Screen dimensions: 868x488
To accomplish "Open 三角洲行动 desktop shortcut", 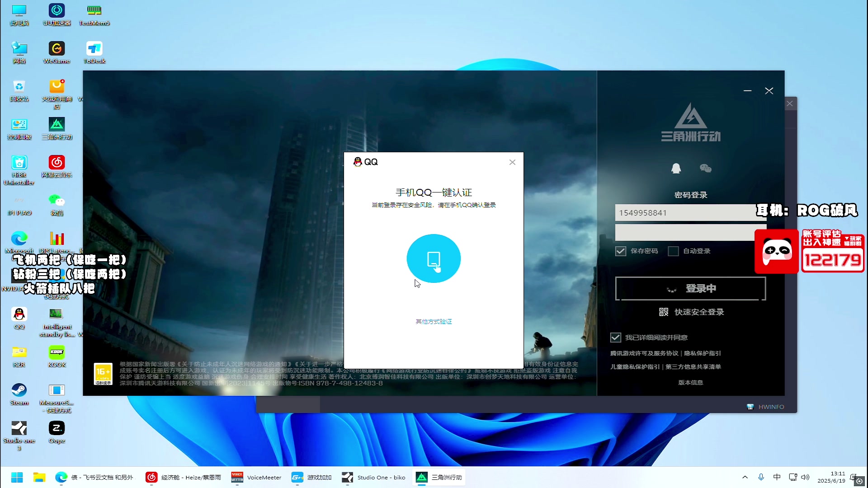I will coord(57,129).
